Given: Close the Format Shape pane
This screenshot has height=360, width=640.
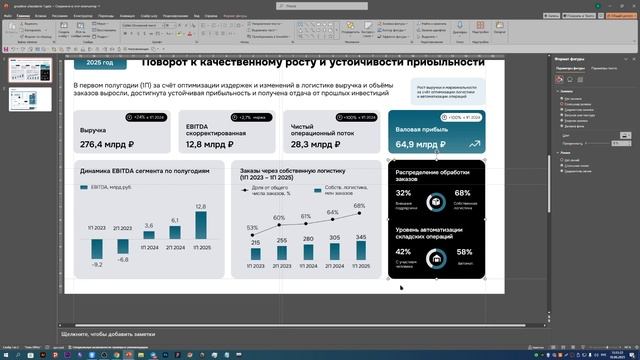Looking at the screenshot, I should click(634, 59).
